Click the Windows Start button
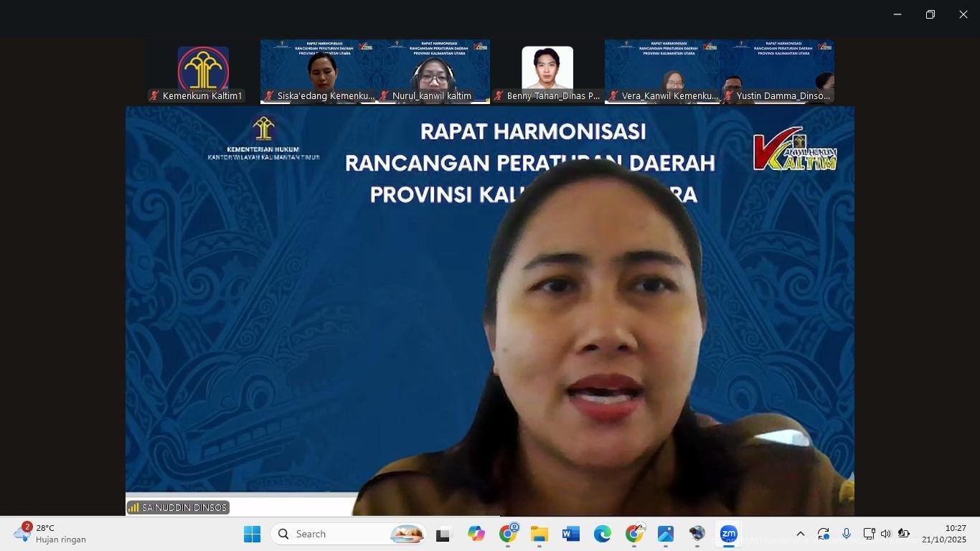The image size is (980, 551). click(252, 534)
